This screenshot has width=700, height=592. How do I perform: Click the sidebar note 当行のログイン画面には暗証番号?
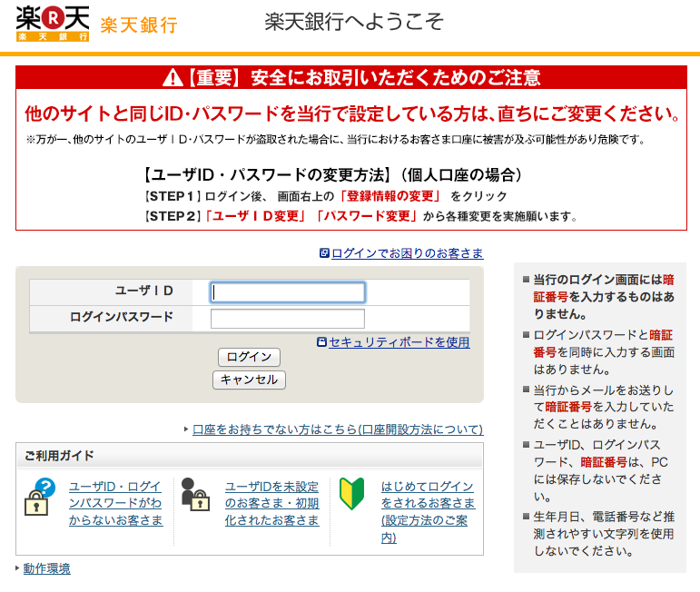[604, 297]
